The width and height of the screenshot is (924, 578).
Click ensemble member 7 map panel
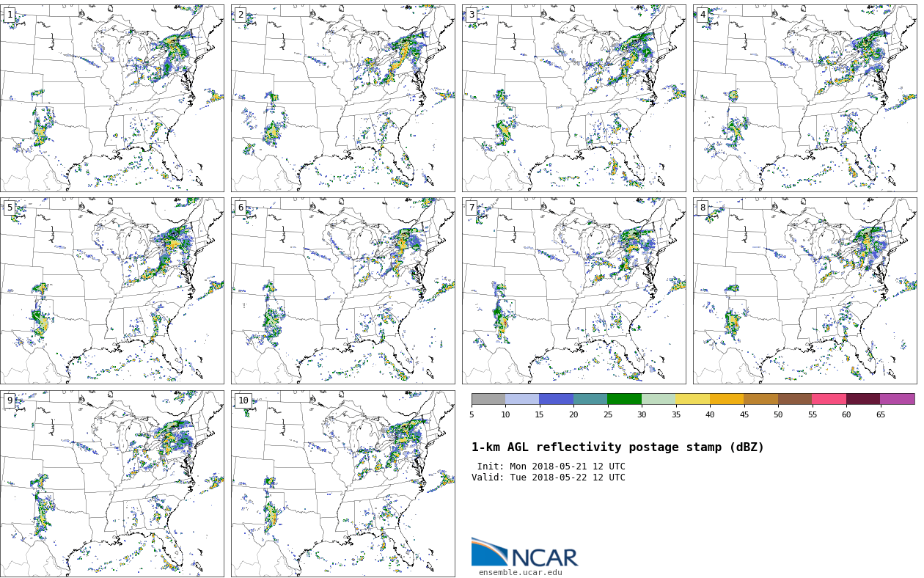[573, 290]
